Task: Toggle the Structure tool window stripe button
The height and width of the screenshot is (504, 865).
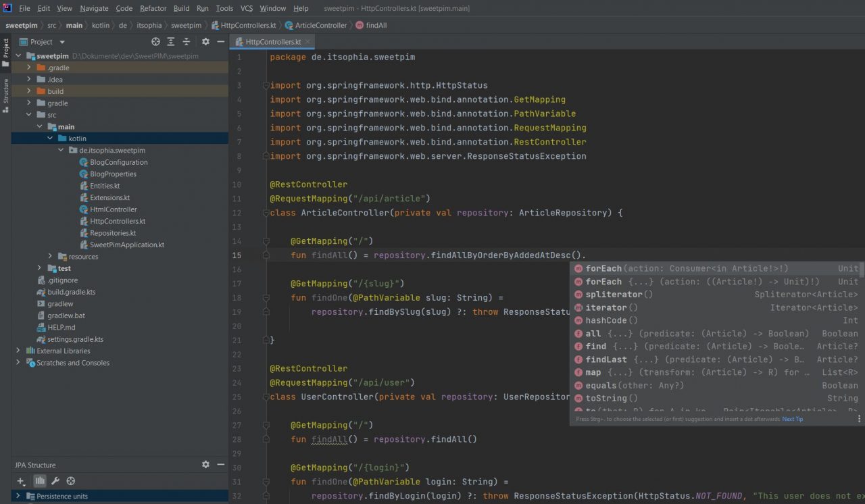Action: 5,95
